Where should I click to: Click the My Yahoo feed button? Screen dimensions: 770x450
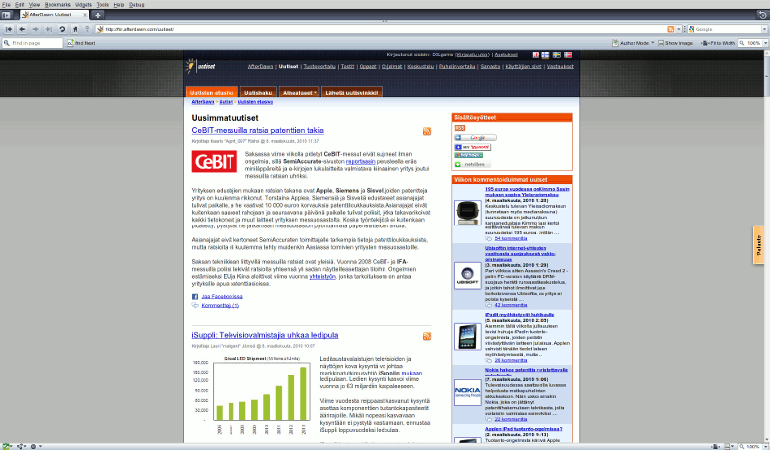472,147
